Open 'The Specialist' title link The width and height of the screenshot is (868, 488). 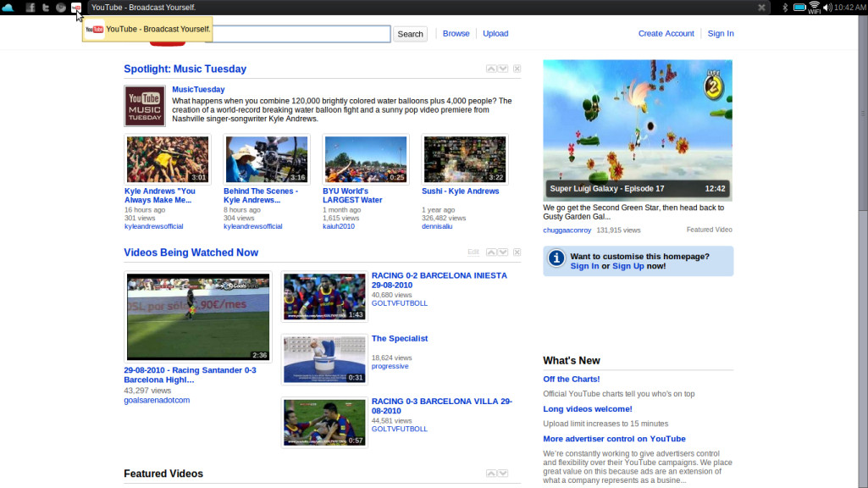point(400,338)
